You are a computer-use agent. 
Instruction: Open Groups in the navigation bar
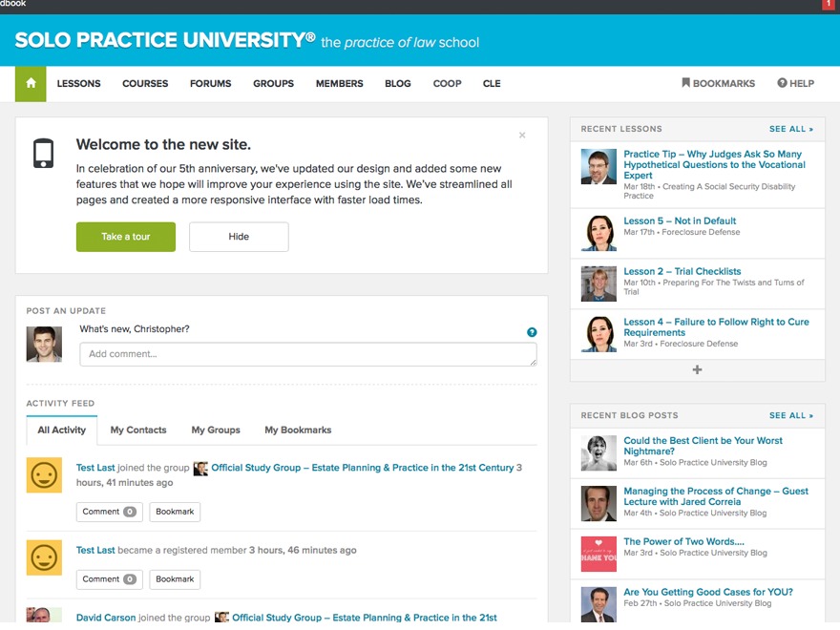pyautogui.click(x=273, y=84)
